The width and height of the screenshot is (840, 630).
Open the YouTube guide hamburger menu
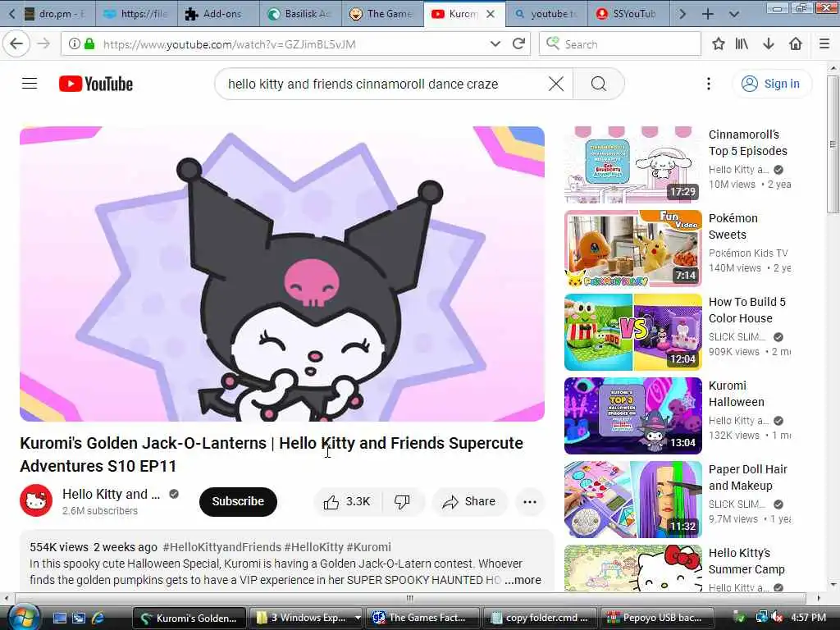tap(30, 84)
